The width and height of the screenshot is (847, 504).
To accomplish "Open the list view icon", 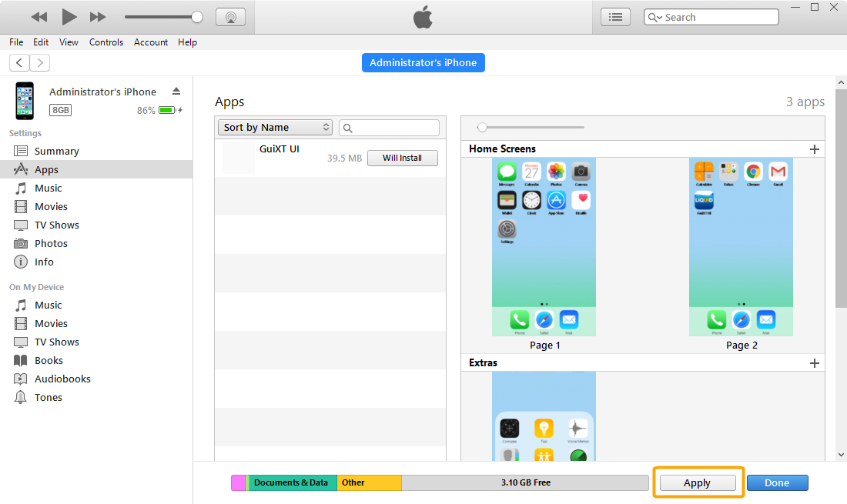I will point(615,17).
